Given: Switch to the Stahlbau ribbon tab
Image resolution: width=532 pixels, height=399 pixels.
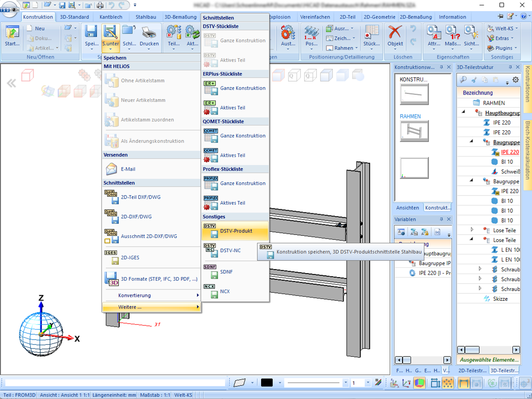Looking at the screenshot, I should click(145, 17).
